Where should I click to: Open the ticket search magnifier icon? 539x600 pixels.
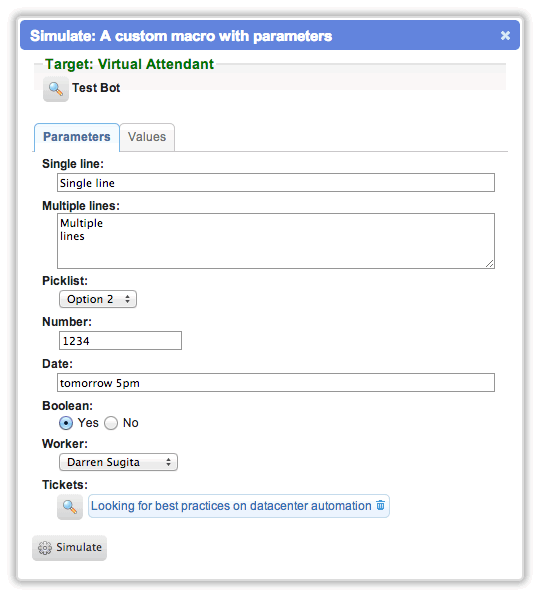(70, 507)
